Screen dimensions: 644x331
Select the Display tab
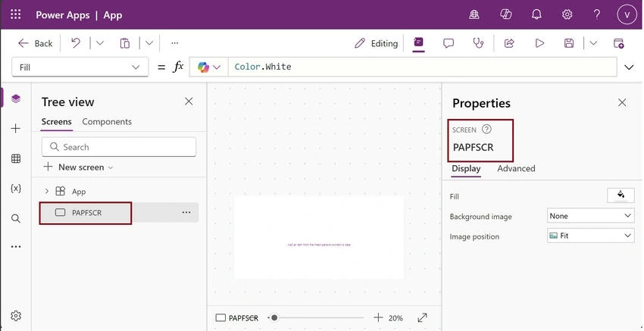click(466, 169)
